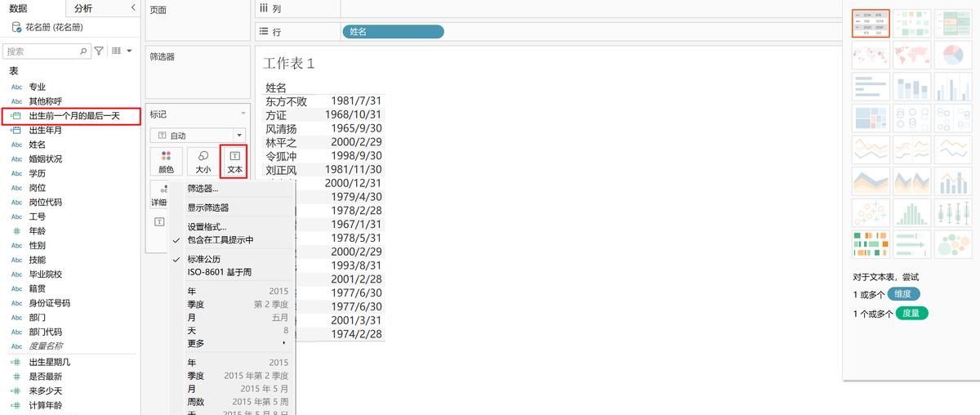The image size is (980, 415).
Task: Select the histogram chart type
Action: point(911,212)
